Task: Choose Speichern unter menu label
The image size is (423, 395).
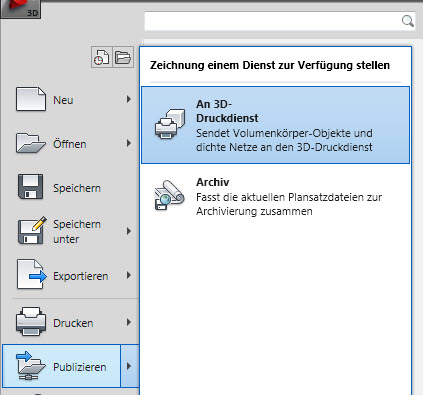Action: point(77,232)
